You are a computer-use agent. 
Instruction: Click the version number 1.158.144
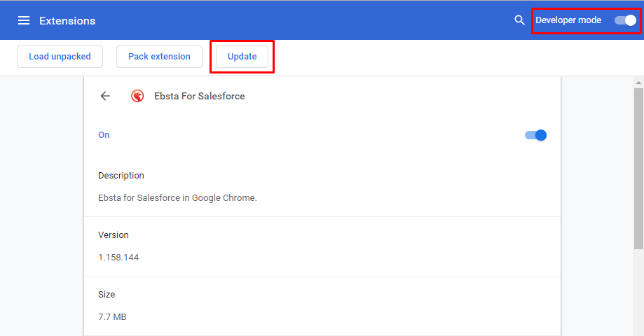118,258
